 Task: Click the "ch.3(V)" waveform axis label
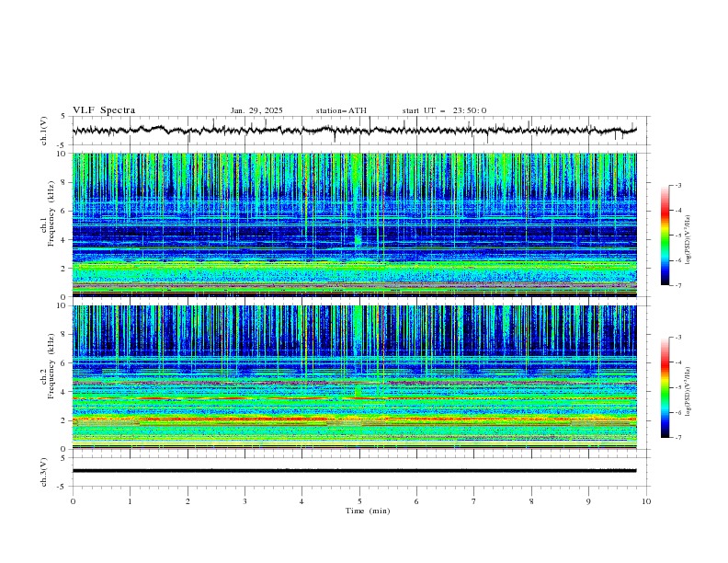pos(44,472)
